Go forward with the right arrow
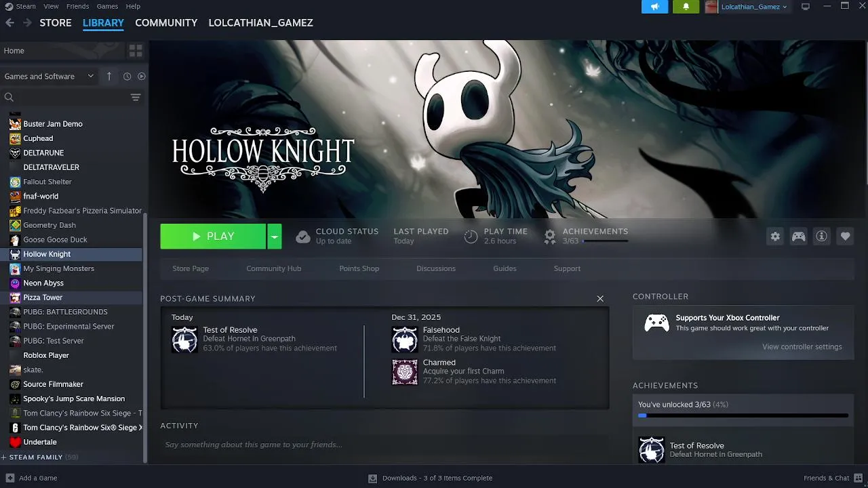868x488 pixels. pos(27,22)
